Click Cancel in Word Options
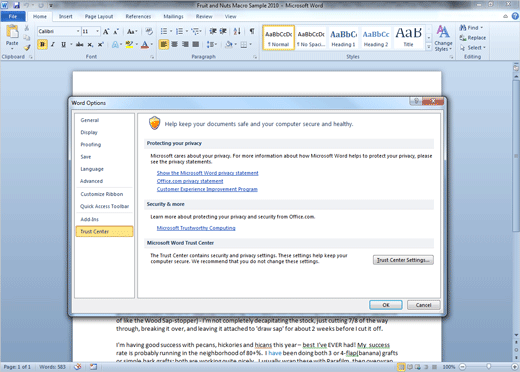This screenshot has height=372, width=520. [423, 305]
